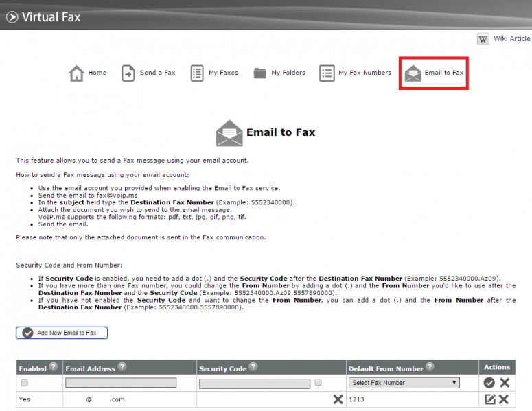532x411 pixels.
Task: Click the My Folders folder icon
Action: (260, 73)
